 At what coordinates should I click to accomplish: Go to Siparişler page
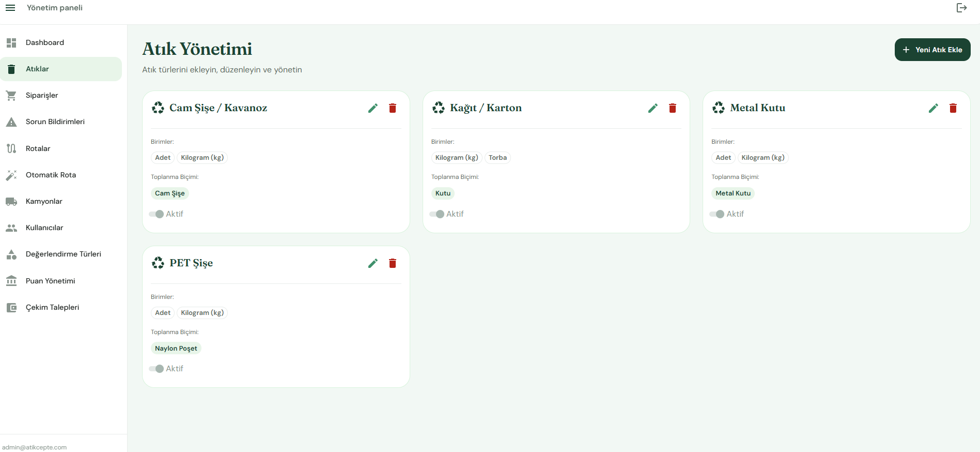tap(61, 95)
